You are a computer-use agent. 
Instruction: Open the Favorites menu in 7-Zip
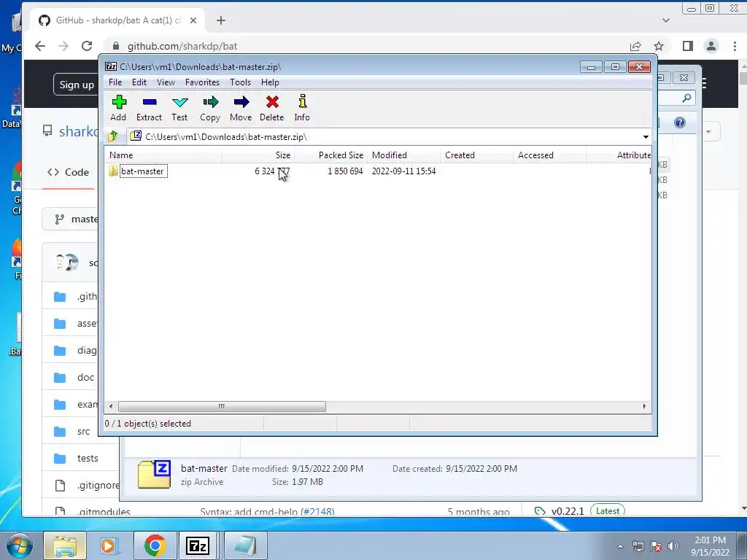click(x=203, y=82)
